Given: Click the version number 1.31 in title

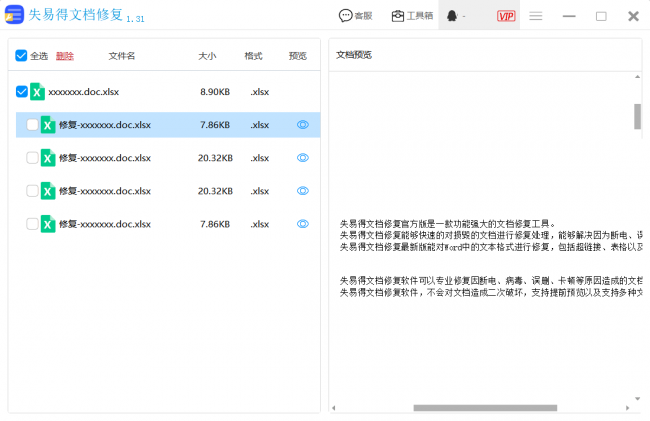Looking at the screenshot, I should (x=135, y=19).
